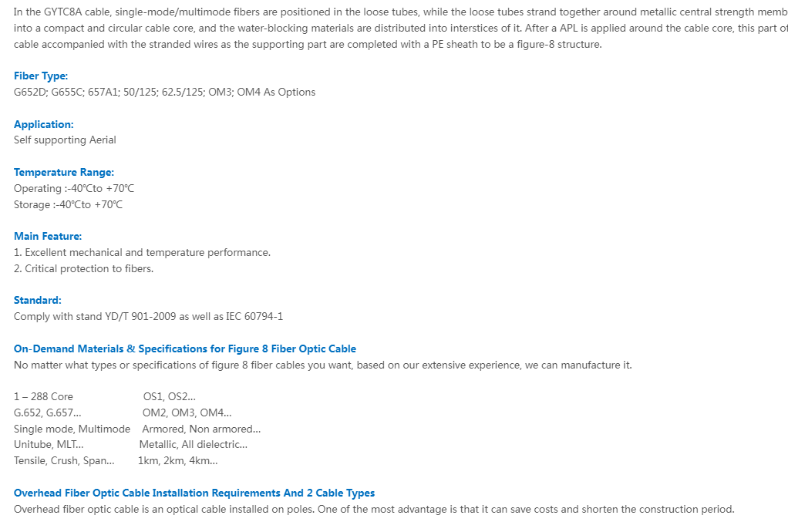
Task: Click the 'OS1, OS2...' entry
Action: pyautogui.click(x=170, y=396)
